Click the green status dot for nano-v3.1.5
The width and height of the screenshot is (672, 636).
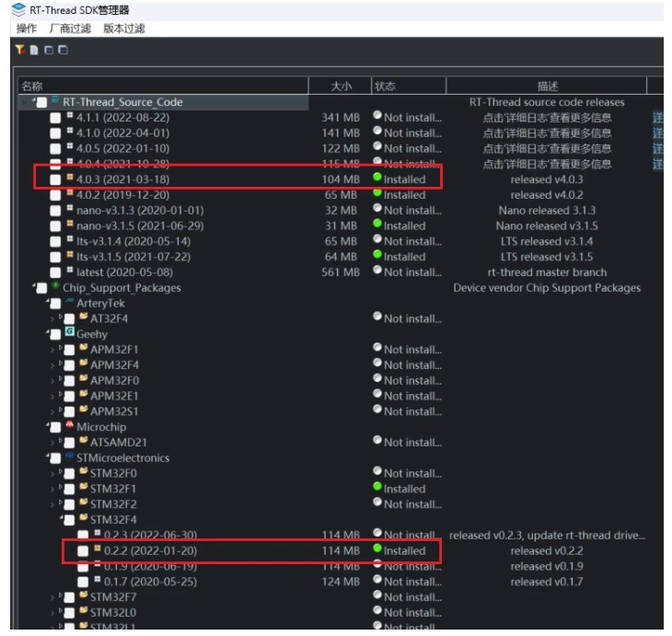point(377,224)
